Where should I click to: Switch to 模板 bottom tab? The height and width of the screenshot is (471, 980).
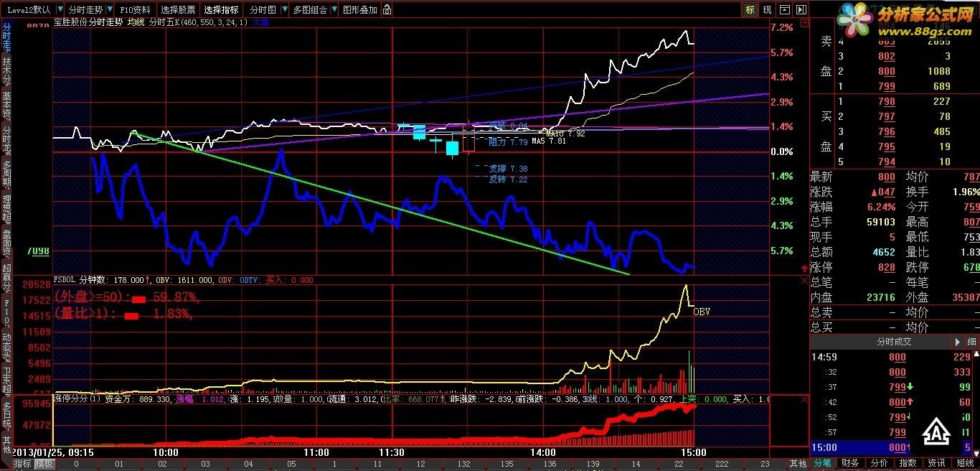(44, 464)
